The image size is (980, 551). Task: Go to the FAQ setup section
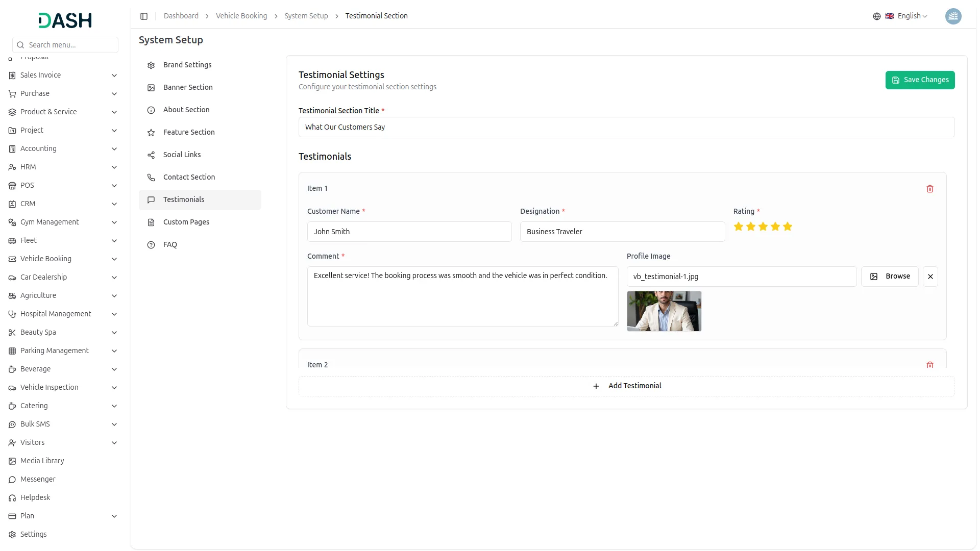pos(170,245)
